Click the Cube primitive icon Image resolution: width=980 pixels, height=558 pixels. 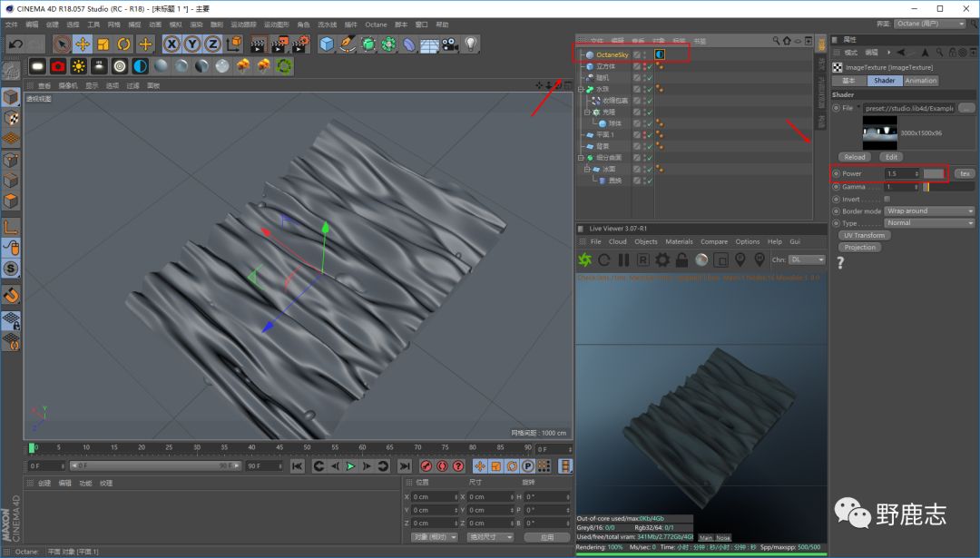pyautogui.click(x=327, y=44)
